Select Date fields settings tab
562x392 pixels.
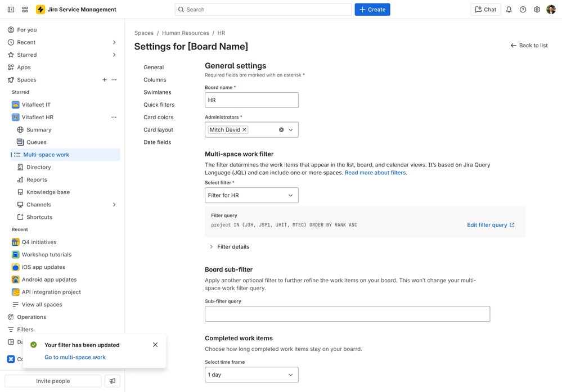158,142
